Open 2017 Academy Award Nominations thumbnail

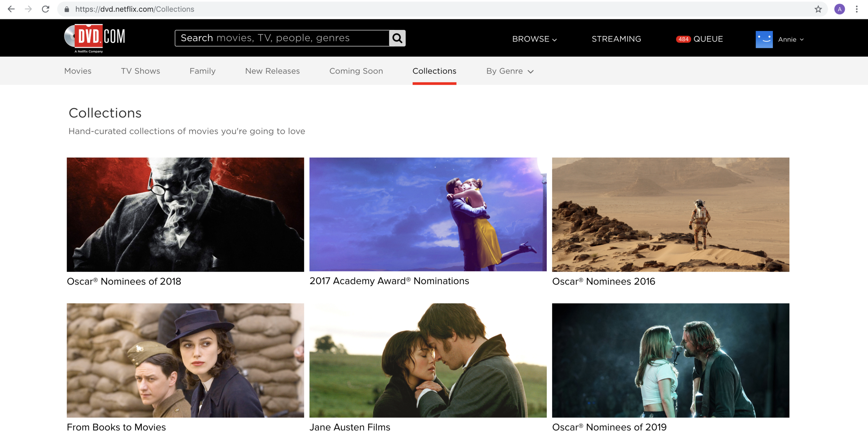pyautogui.click(x=428, y=214)
